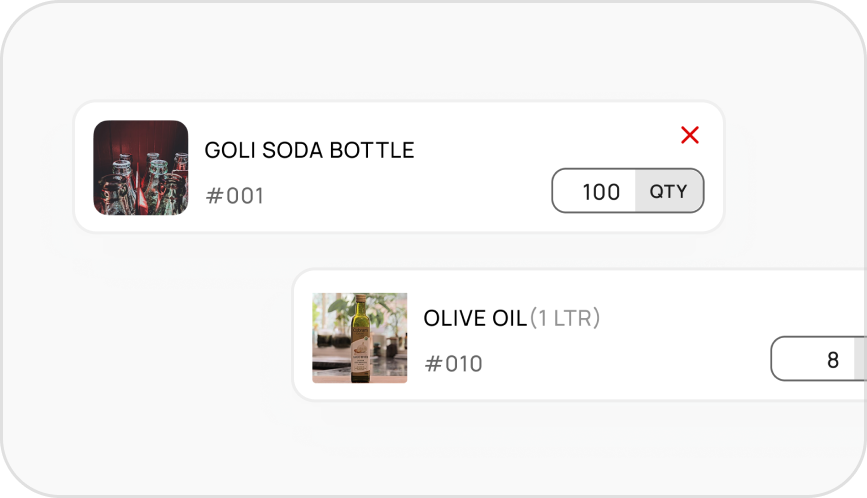Click the #010 product code
Viewport: 867px width, 498px height.
click(454, 364)
